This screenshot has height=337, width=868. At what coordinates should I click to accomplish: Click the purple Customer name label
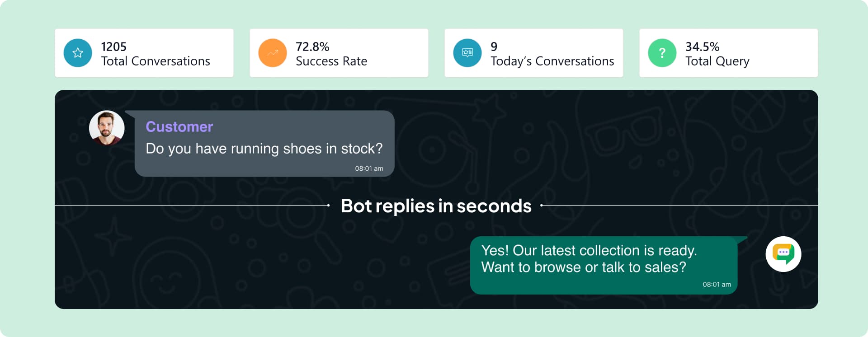[179, 127]
